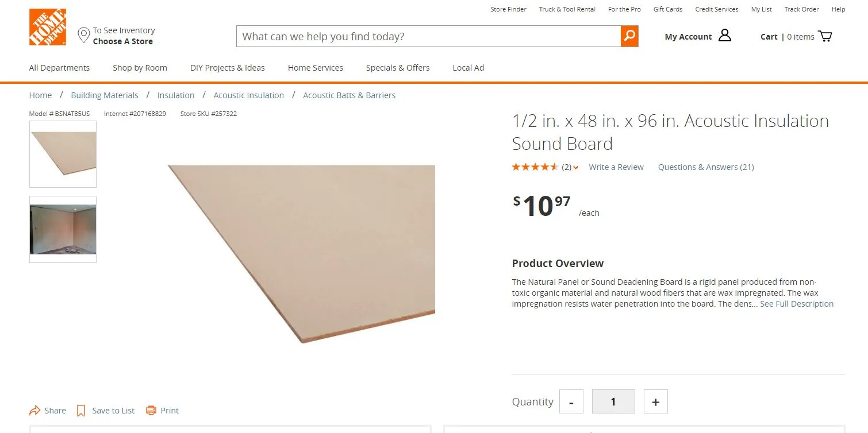The image size is (868, 433).
Task: Click the orange search magnifier button
Action: [629, 36]
